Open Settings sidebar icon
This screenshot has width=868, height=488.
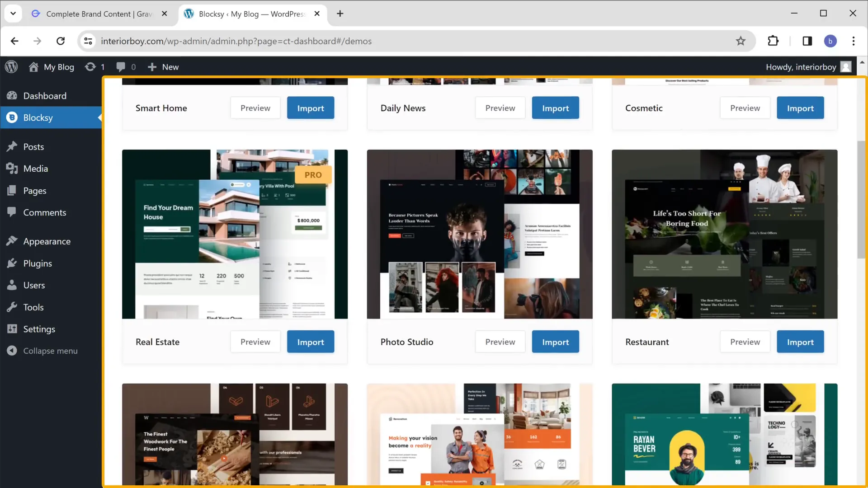tap(12, 329)
